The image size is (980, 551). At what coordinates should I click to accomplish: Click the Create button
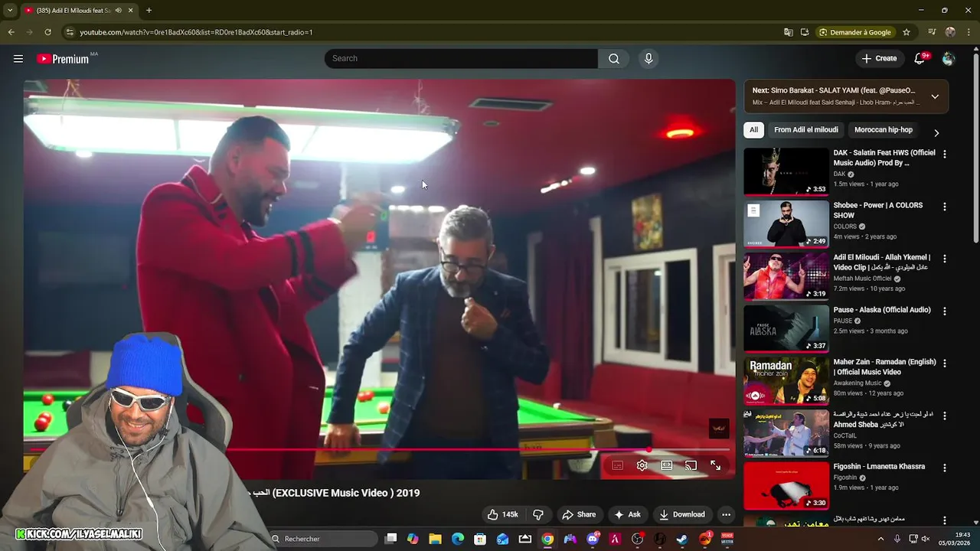pos(879,58)
